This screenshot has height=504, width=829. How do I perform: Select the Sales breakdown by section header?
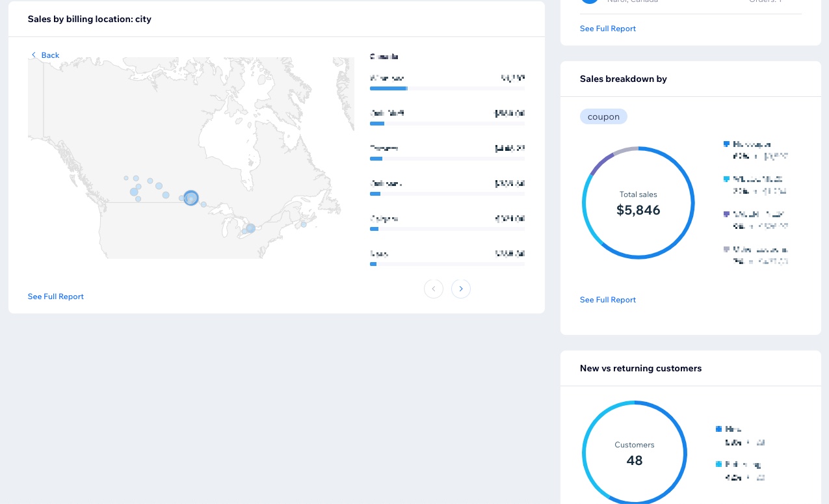(x=623, y=79)
